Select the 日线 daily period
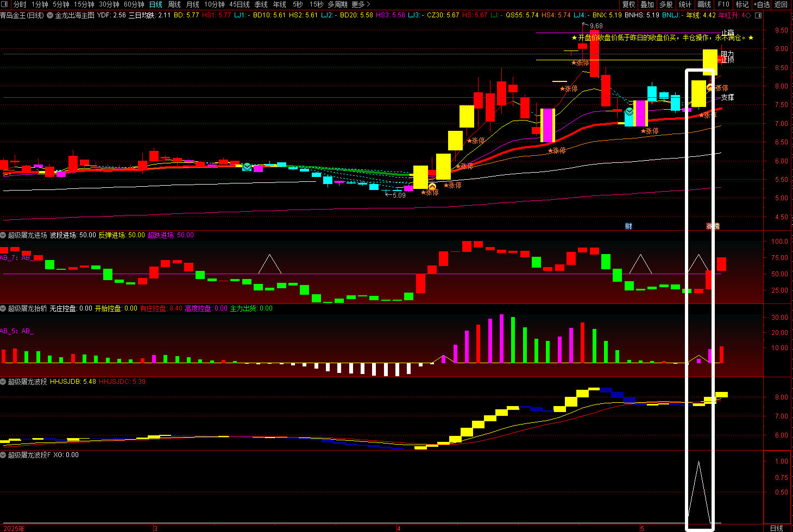 click(x=156, y=4)
